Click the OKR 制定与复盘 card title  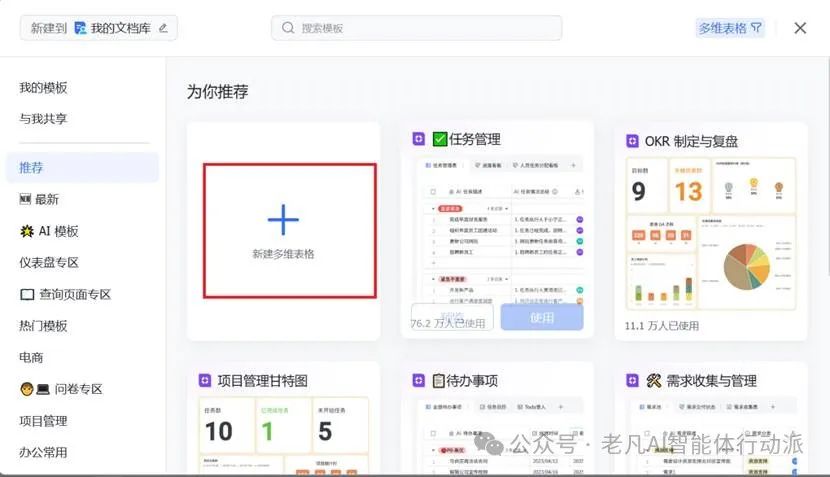[x=691, y=141]
